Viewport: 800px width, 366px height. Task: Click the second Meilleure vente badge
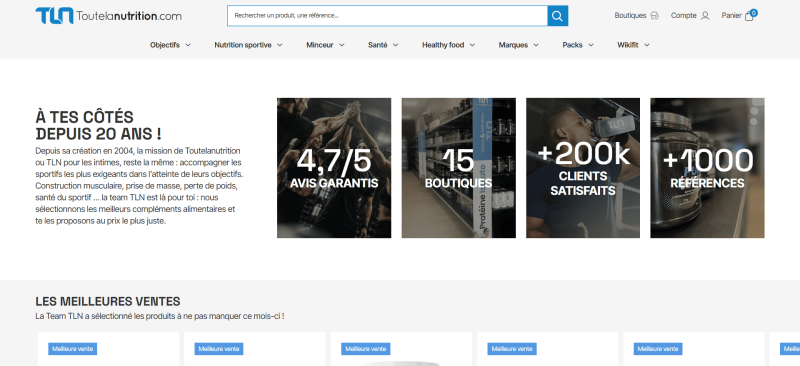point(219,349)
